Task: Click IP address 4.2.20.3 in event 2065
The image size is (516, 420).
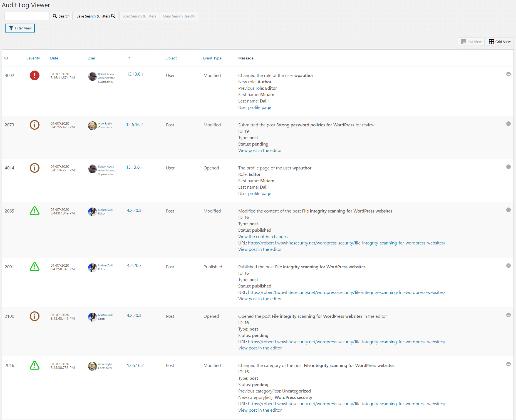Action: pos(134,210)
